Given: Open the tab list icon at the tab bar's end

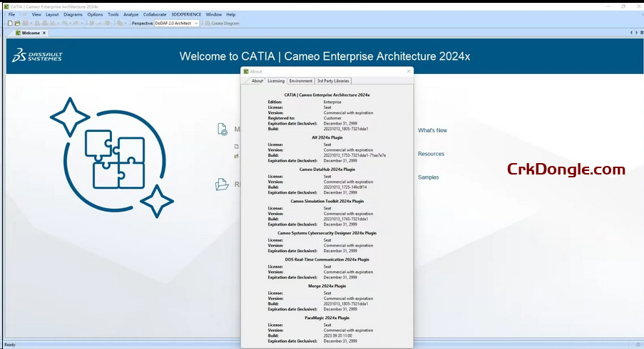Looking at the screenshot, I should click(x=642, y=33).
